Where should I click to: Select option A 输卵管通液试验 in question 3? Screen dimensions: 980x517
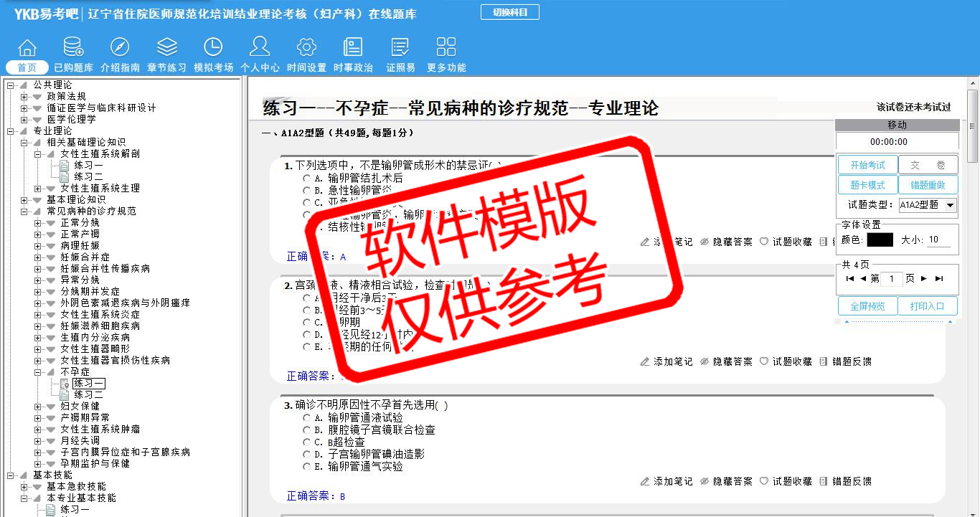pos(307,417)
